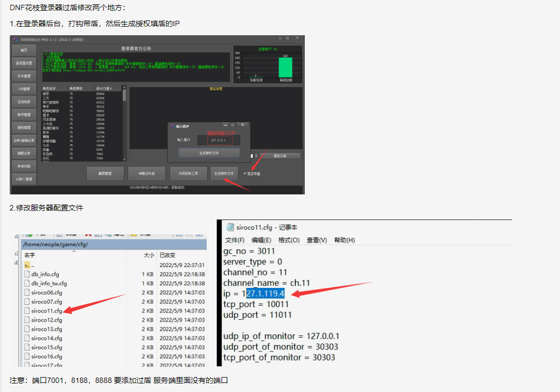560x392 pixels.
Task: Click the siroco12.cfg file icon
Action: point(27,320)
